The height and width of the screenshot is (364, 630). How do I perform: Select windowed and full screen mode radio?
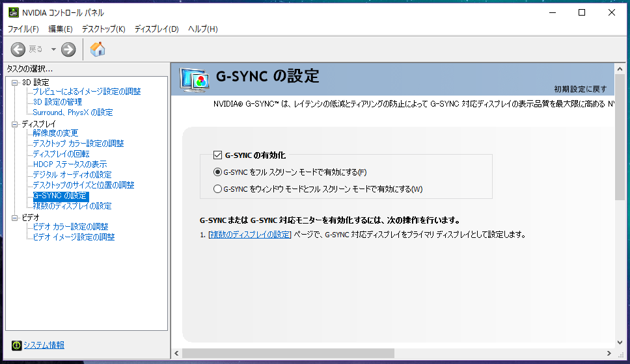(217, 188)
